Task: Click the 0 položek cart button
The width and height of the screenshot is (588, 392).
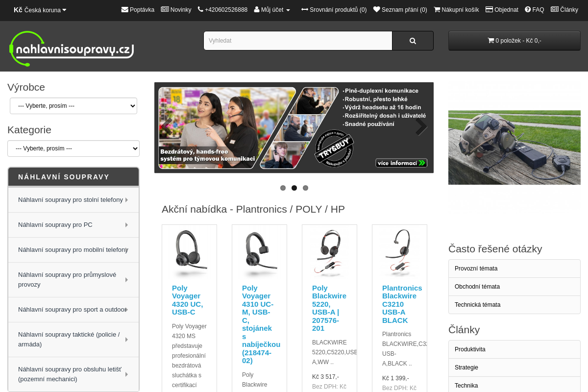Action: (514, 41)
